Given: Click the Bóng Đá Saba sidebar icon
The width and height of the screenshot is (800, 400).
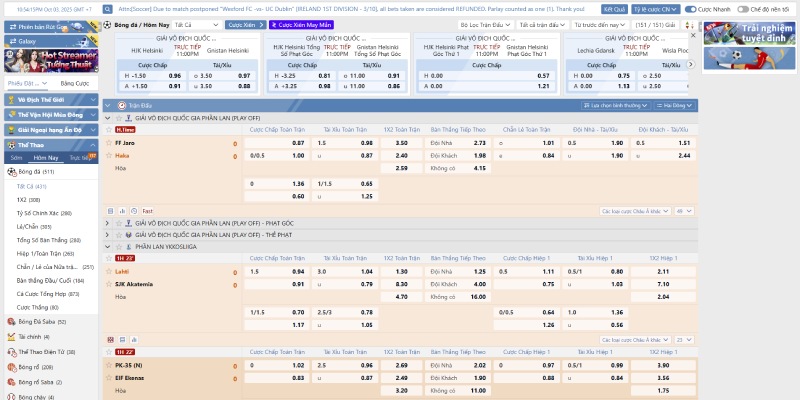Looking at the screenshot, I should 10,322.
